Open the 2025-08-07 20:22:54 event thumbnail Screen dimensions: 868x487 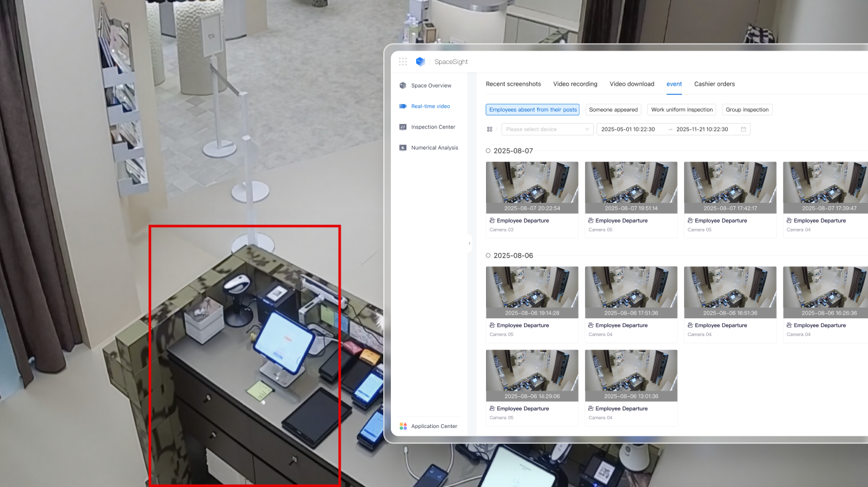532,187
